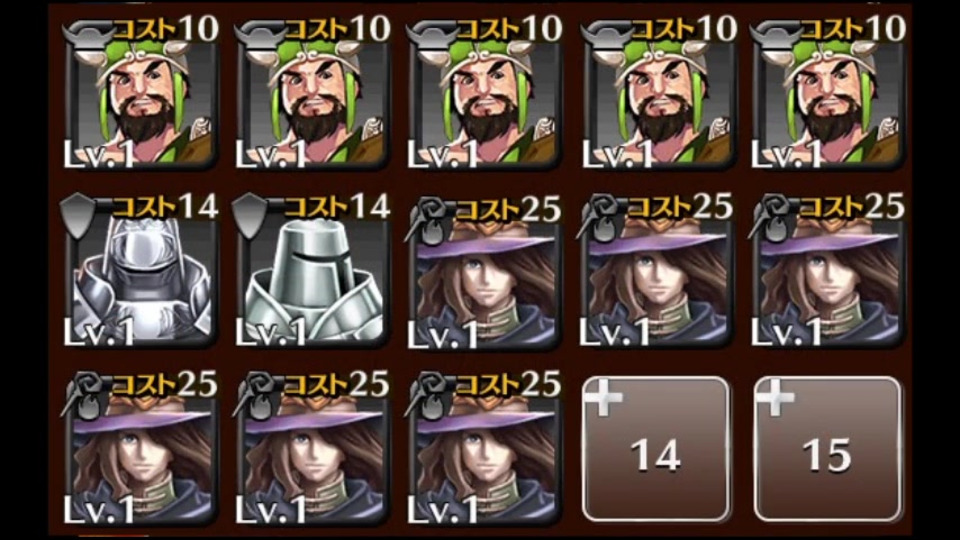Select the purple-hat mage next to the bucket-helmet knight

coord(484,272)
